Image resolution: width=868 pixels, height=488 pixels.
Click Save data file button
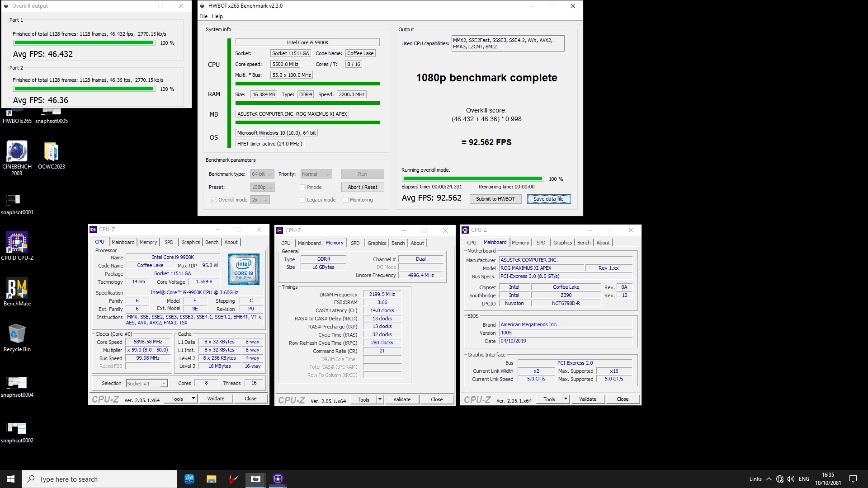click(548, 199)
